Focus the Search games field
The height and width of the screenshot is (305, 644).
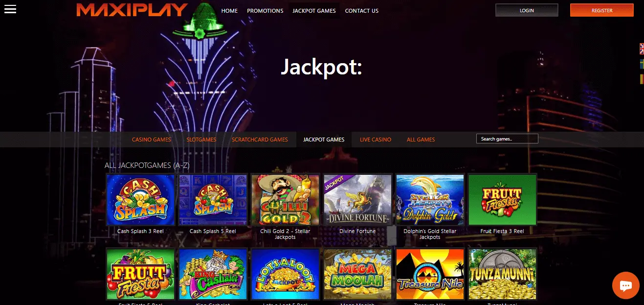[x=507, y=139]
